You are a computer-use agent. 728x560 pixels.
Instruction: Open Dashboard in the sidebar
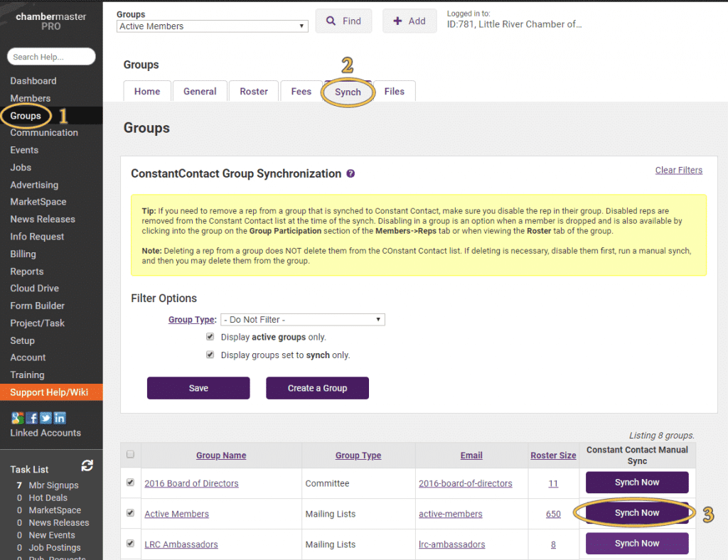33,81
